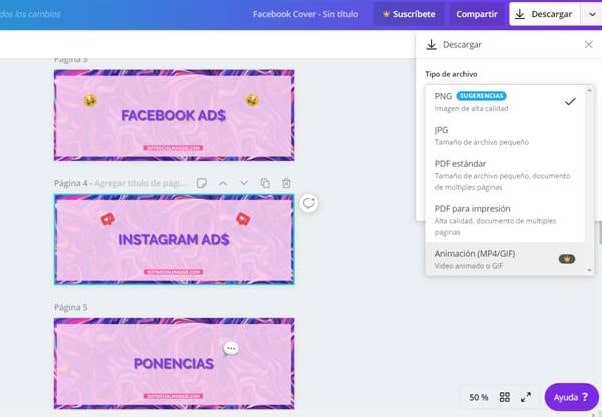Select JPG file type option

tap(505, 136)
